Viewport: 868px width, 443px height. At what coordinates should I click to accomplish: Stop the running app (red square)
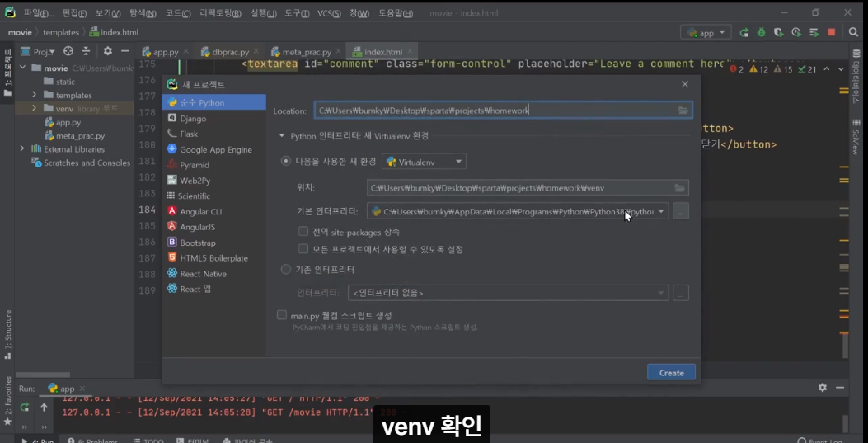point(832,33)
